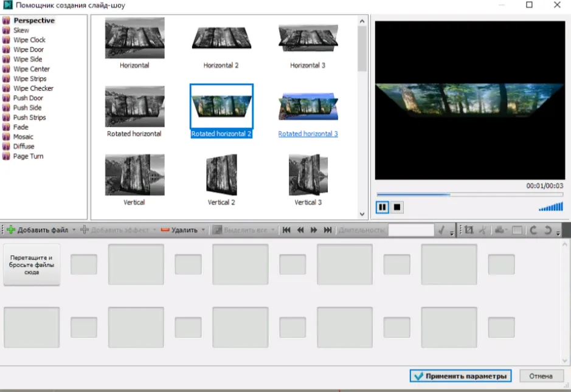Image resolution: width=571 pixels, height=392 pixels.
Task: Click the green plus Добавить файл button
Action: point(38,230)
